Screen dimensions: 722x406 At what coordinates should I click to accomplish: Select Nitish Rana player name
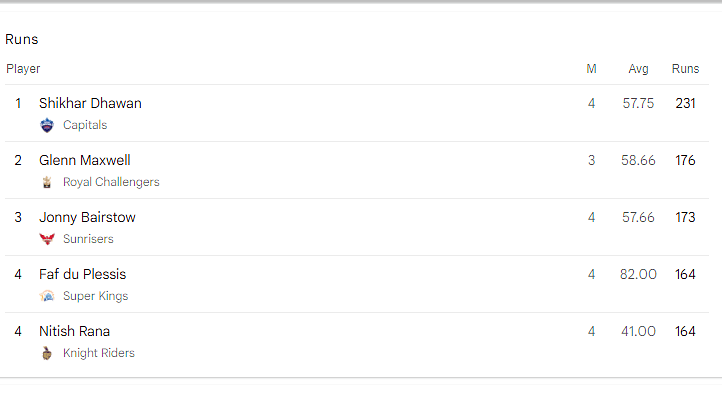(x=75, y=331)
